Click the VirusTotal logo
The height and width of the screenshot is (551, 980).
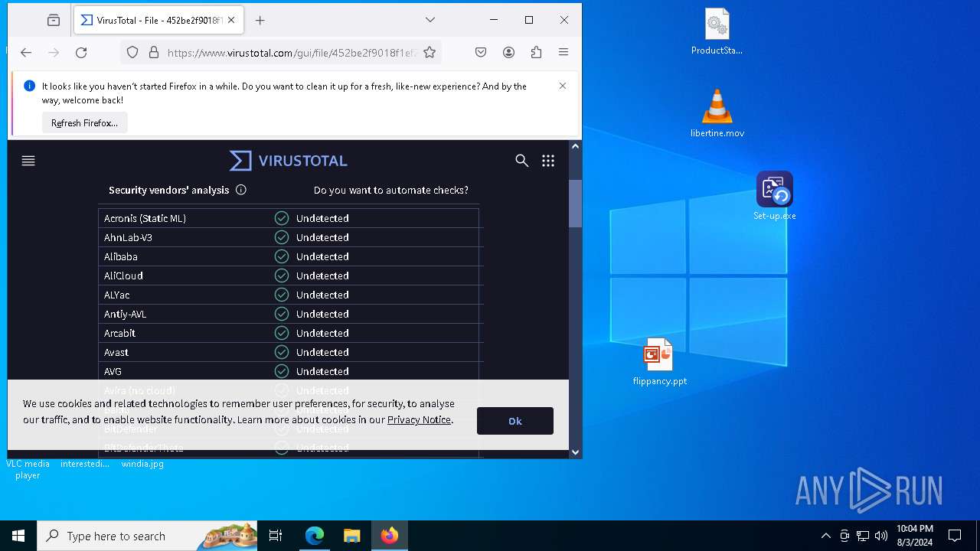point(289,161)
